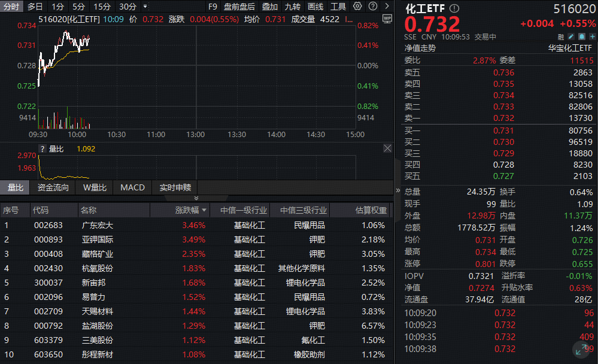Click the pencil note icon in quote header
The image size is (598, 364).
click(x=571, y=37)
